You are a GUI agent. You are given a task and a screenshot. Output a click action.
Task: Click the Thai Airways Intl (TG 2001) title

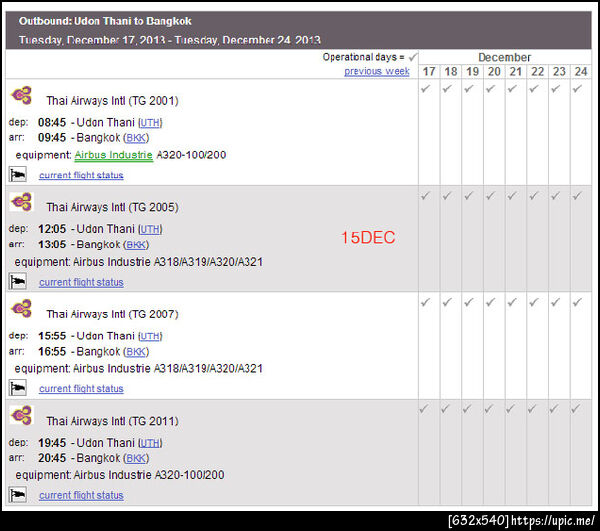point(112,101)
